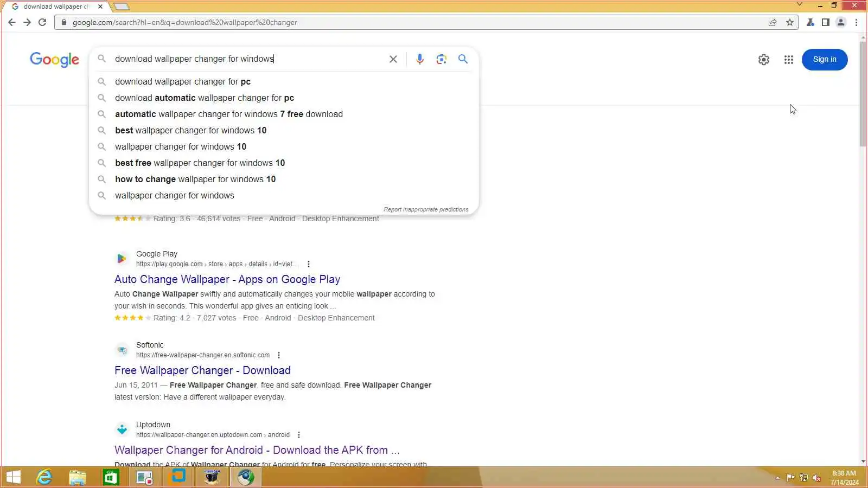This screenshot has width=868, height=488.
Task: Switch to the Chrome taskbar window
Action: pos(246,477)
